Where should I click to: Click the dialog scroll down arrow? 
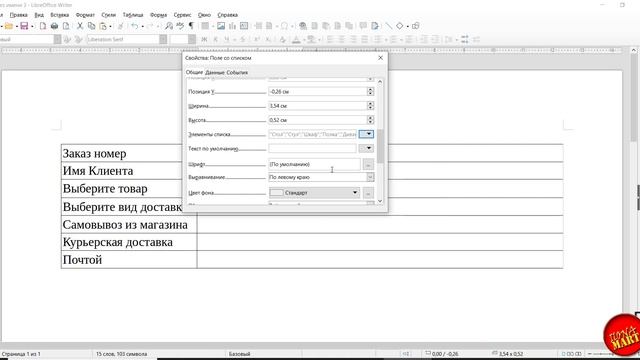[380, 201]
